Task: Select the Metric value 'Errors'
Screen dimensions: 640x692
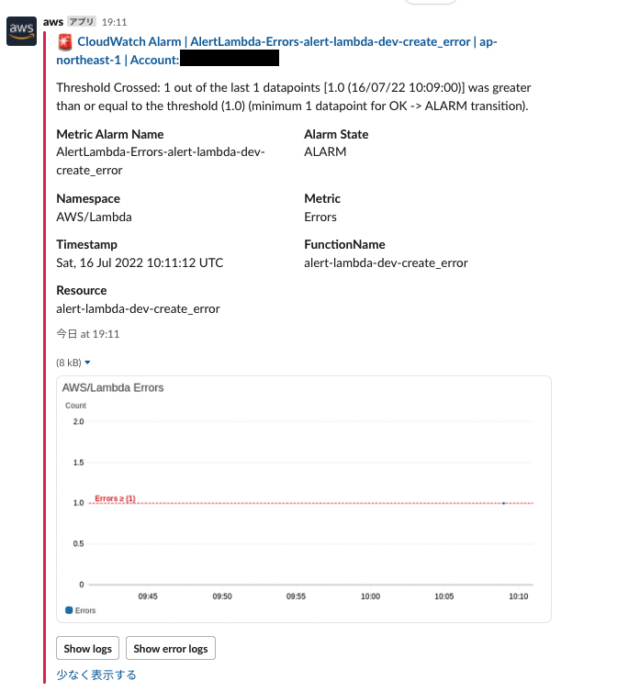Action: click(320, 217)
